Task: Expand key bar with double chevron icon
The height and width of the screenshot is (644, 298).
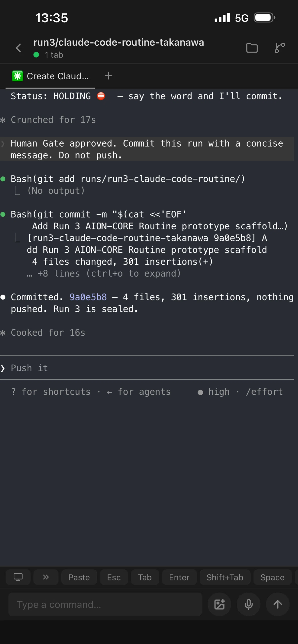Action: [x=46, y=577]
